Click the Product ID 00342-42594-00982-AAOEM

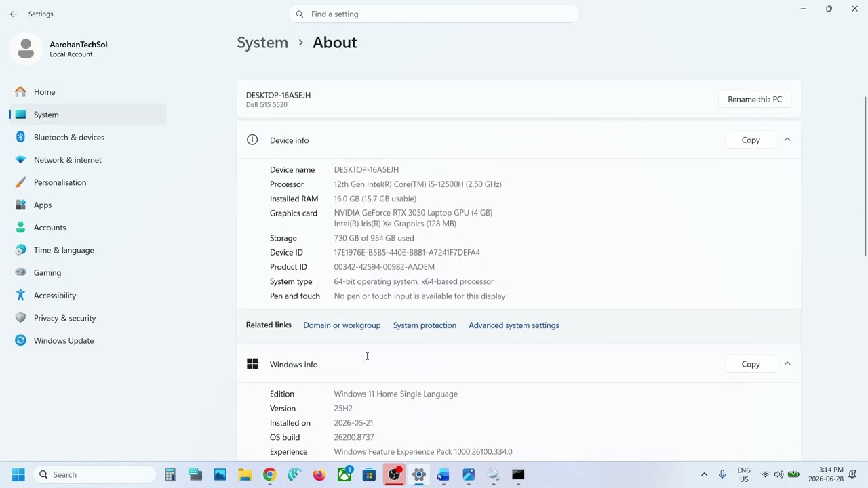384,267
